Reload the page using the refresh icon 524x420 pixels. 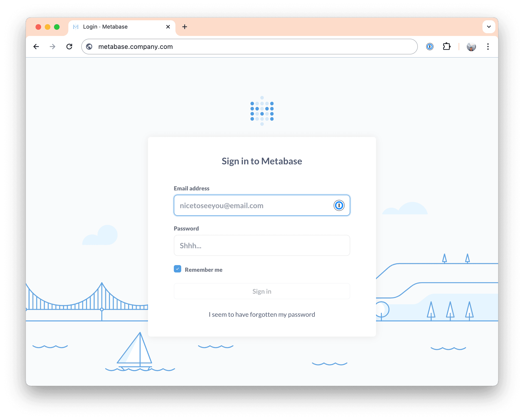pos(69,46)
